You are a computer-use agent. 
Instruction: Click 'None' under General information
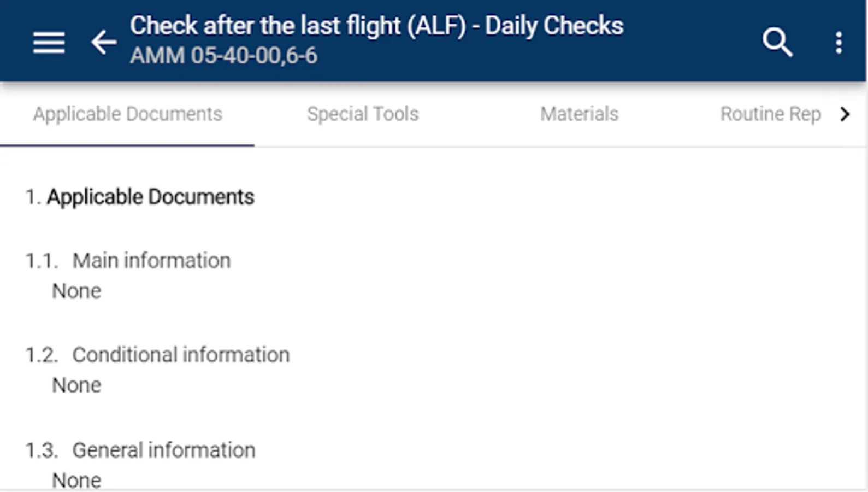pyautogui.click(x=76, y=480)
